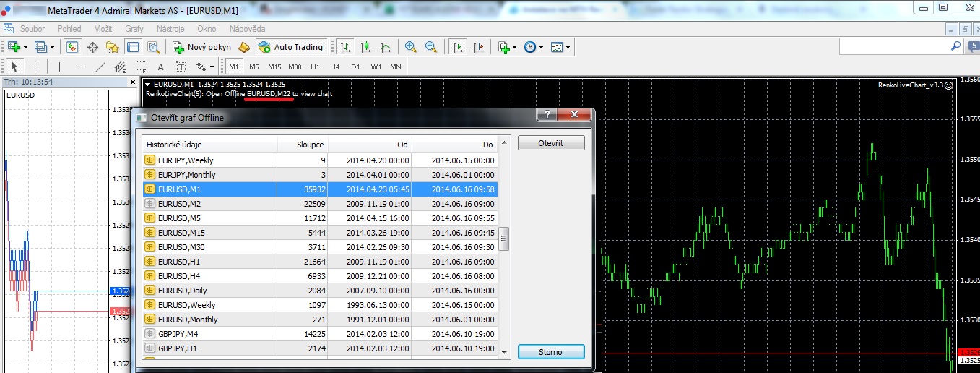Select the Vertical Line drawing tool
Screen dimensions: 980x373
(x=60, y=67)
